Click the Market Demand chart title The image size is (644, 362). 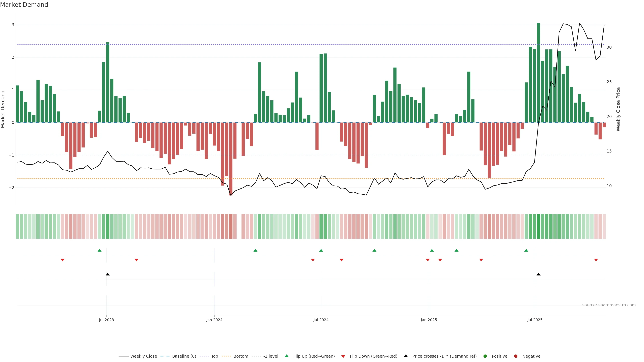click(x=24, y=5)
